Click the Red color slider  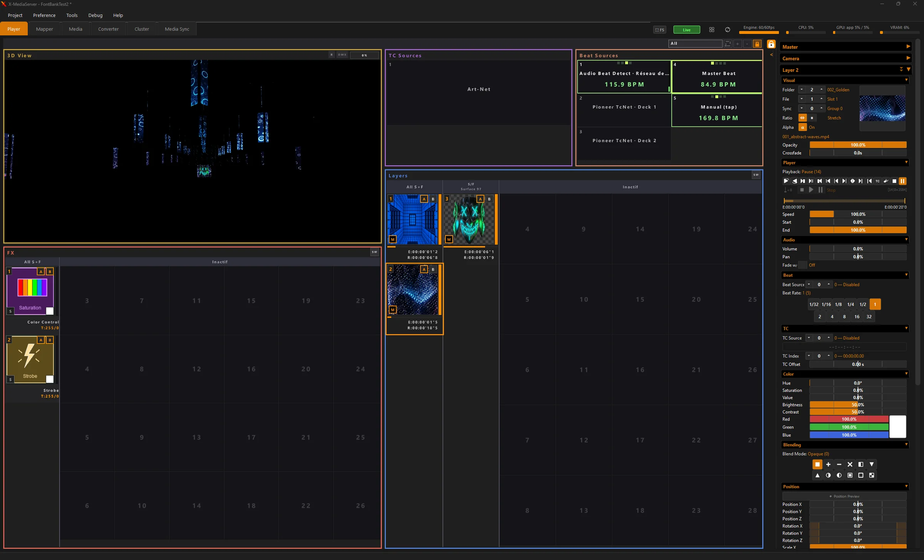[x=849, y=419]
